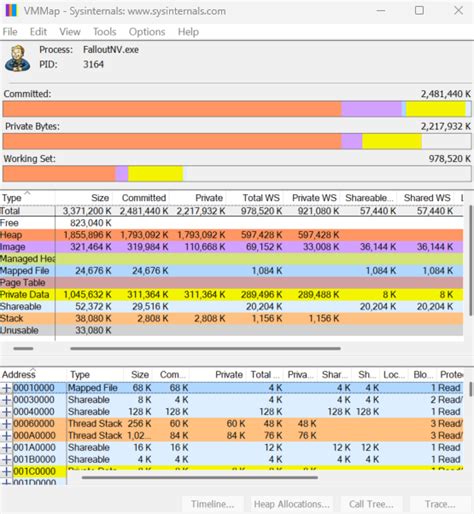
Task: Expand the 001C0000 yellow address row
Action: [x=6, y=471]
